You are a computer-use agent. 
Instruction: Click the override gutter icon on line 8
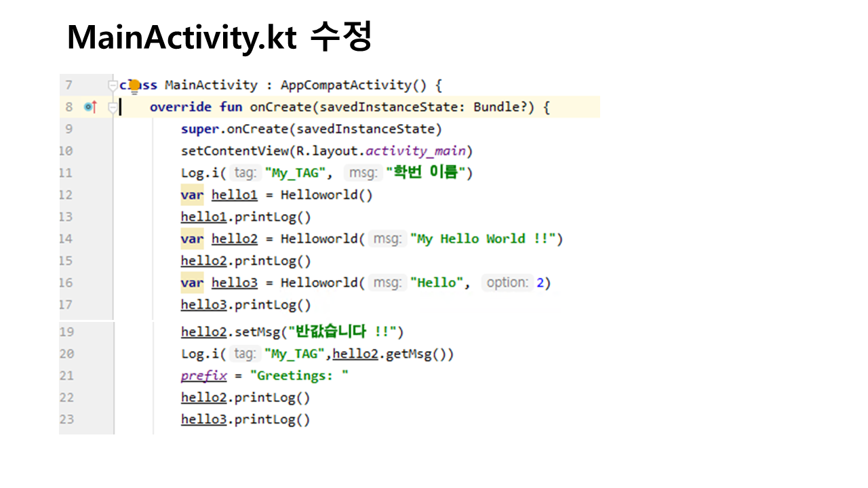[90, 107]
